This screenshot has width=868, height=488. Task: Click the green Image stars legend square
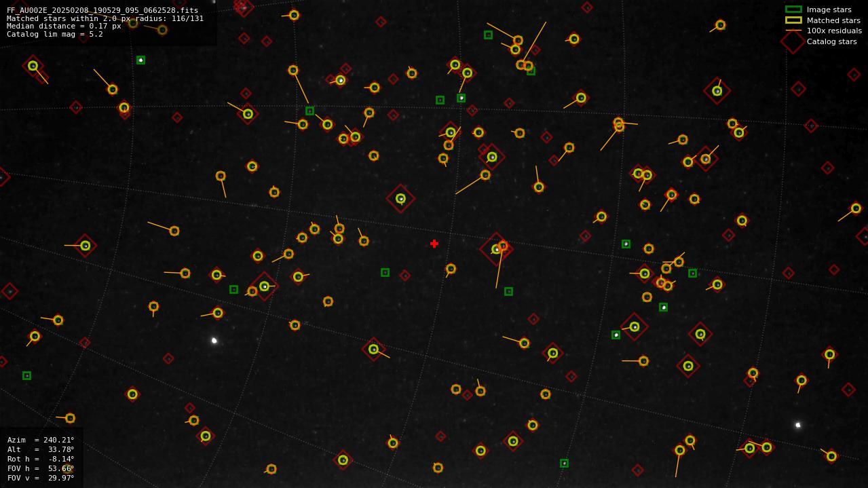pyautogui.click(x=793, y=10)
